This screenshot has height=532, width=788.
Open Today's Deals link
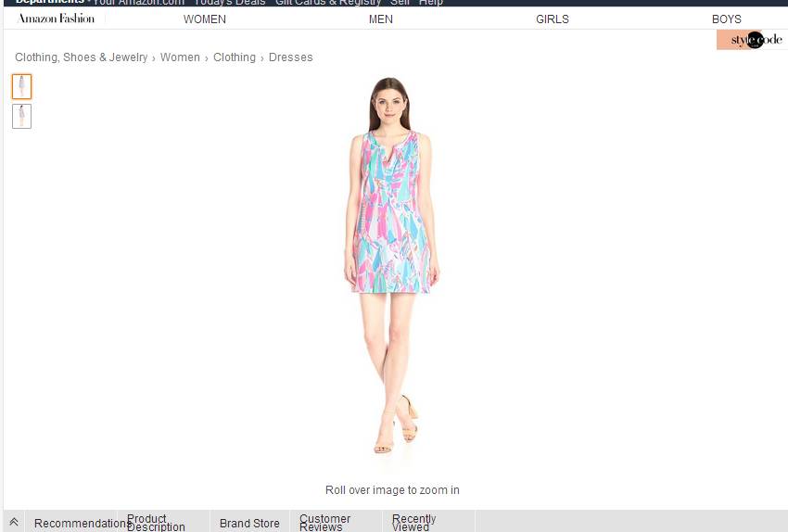[x=230, y=3]
